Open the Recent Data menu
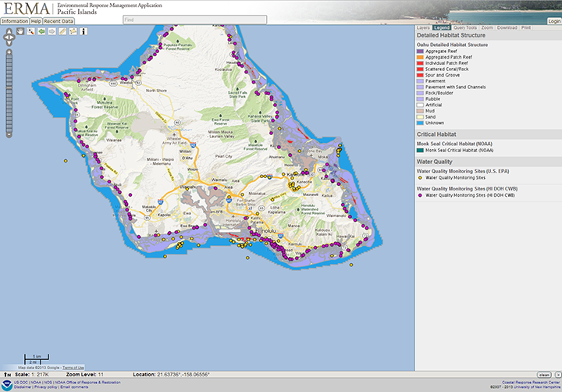This screenshot has height=392, width=562. [59, 21]
